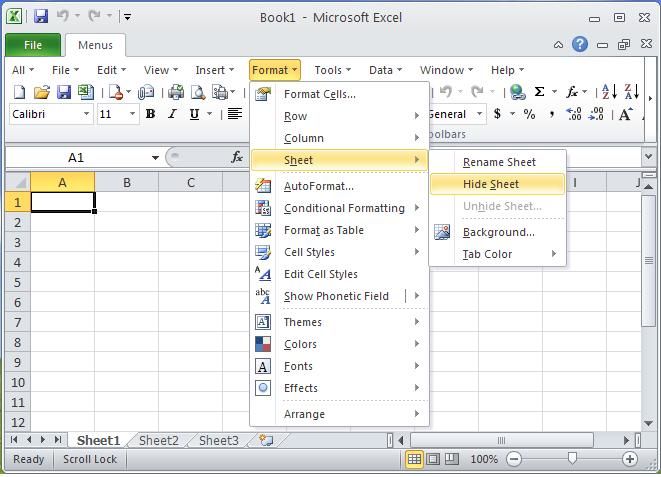The image size is (661, 477).
Task: Toggle Italic formatting
Action: pos(171,114)
